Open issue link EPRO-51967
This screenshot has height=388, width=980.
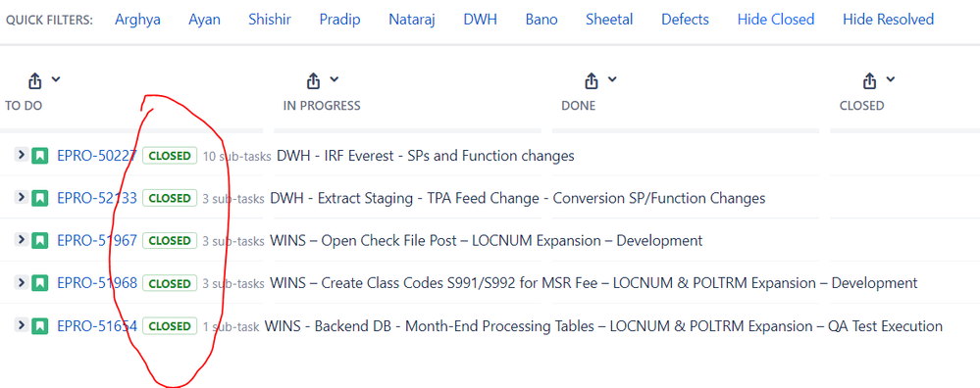click(x=97, y=240)
